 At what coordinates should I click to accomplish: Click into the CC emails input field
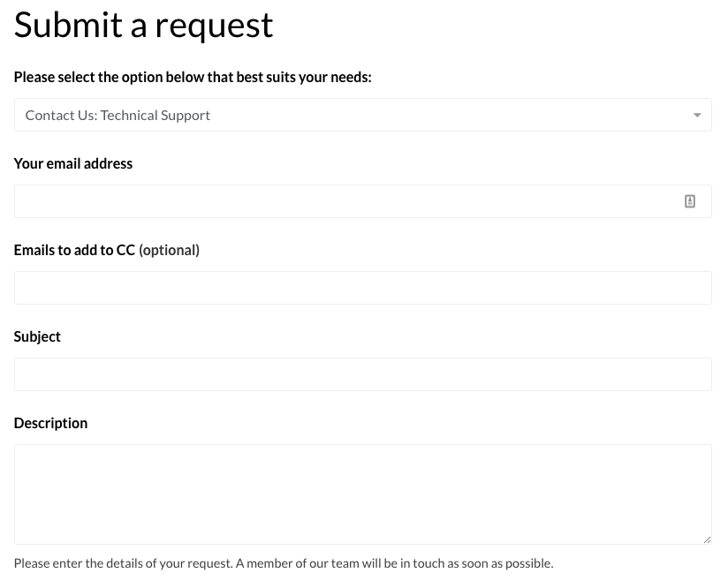point(362,288)
